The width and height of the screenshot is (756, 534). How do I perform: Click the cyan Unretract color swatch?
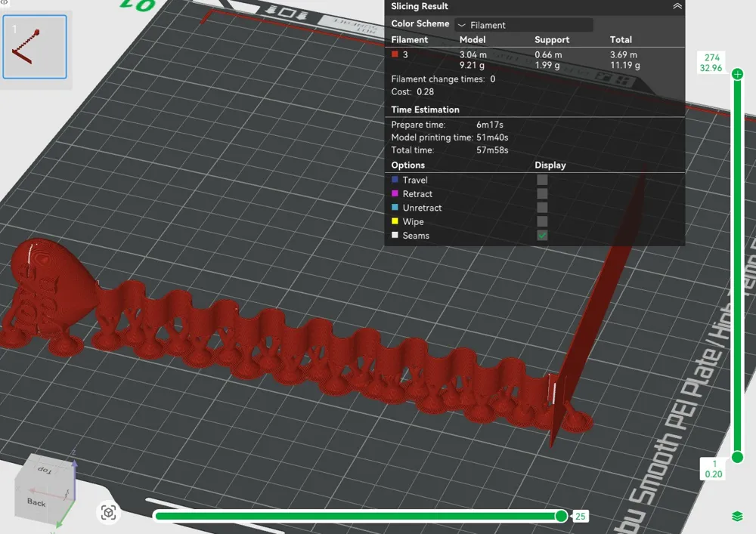[395, 208]
